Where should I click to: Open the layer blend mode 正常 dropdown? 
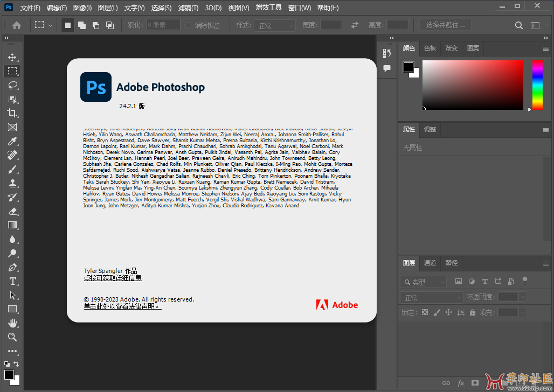tap(432, 297)
